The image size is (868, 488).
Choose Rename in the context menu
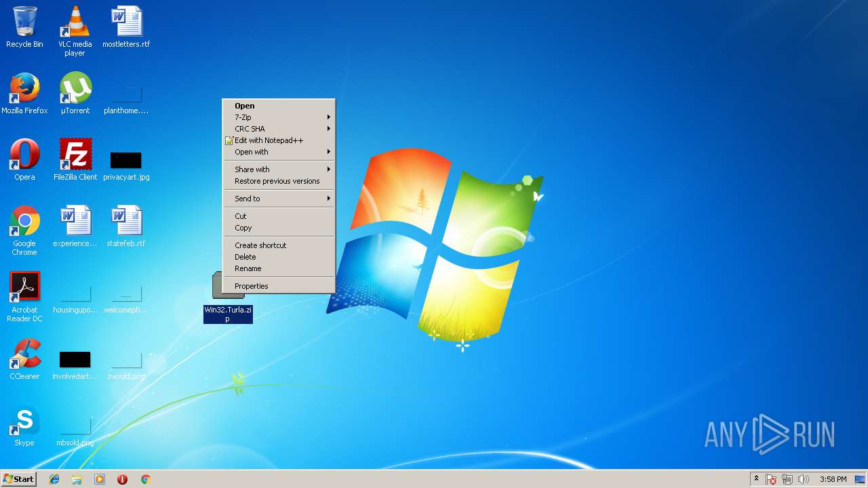(279, 268)
